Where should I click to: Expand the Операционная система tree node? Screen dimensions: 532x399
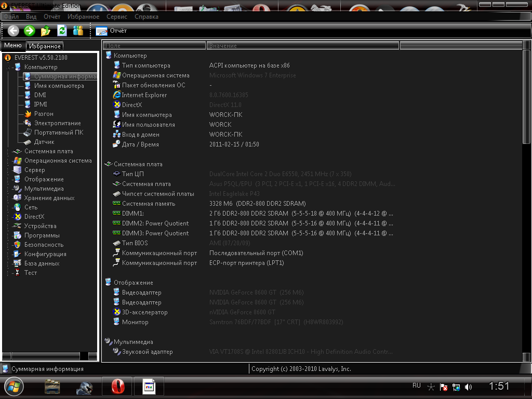8,161
